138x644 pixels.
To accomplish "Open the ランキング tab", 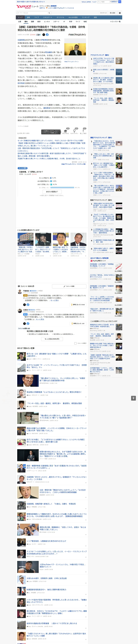I will coord(86,17).
